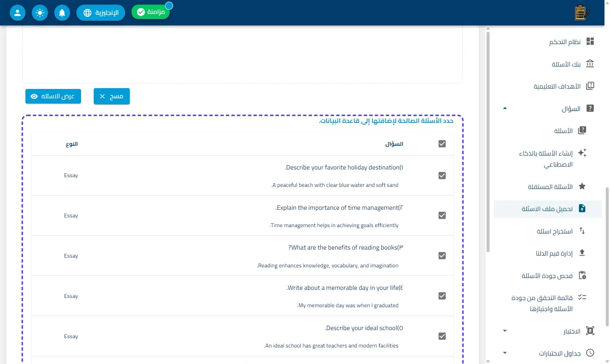
Task: Click the quality checklist icon
Action: click(582, 297)
